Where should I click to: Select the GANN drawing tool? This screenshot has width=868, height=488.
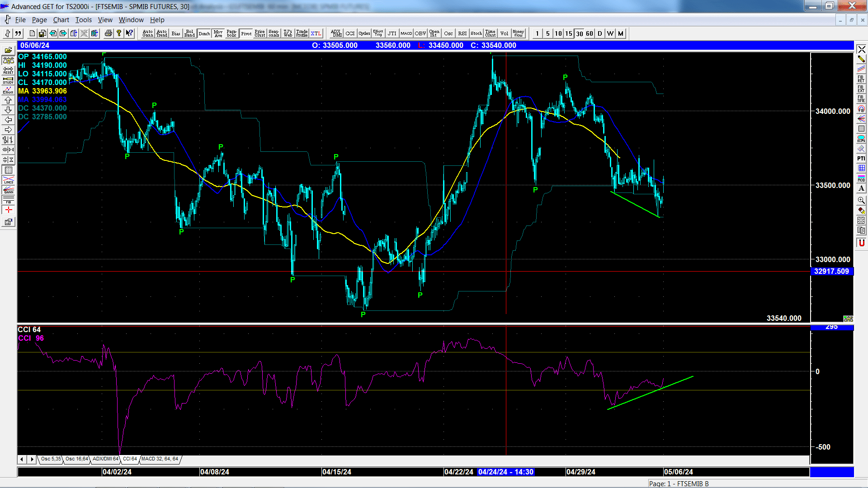click(x=8, y=190)
